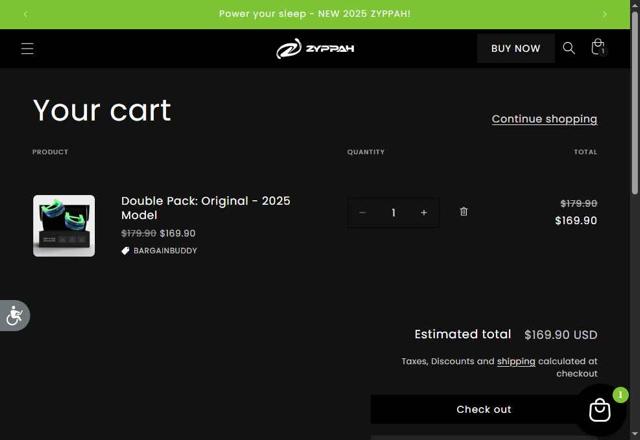Click the '$169.90 USD' estimated total value
Image resolution: width=640 pixels, height=440 pixels.
point(561,335)
